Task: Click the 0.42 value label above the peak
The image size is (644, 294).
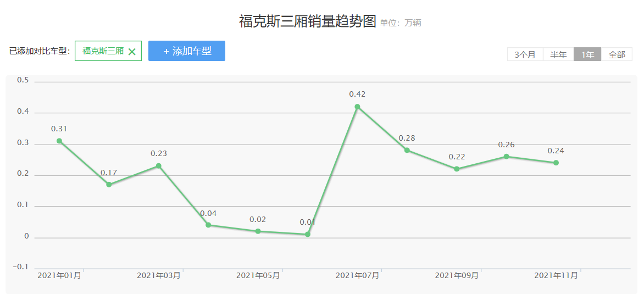Action: pos(357,94)
